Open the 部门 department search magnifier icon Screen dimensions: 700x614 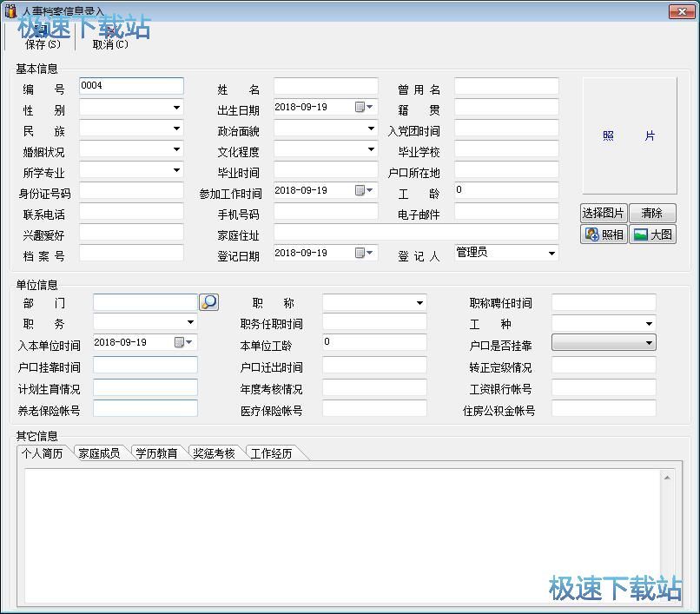click(207, 302)
